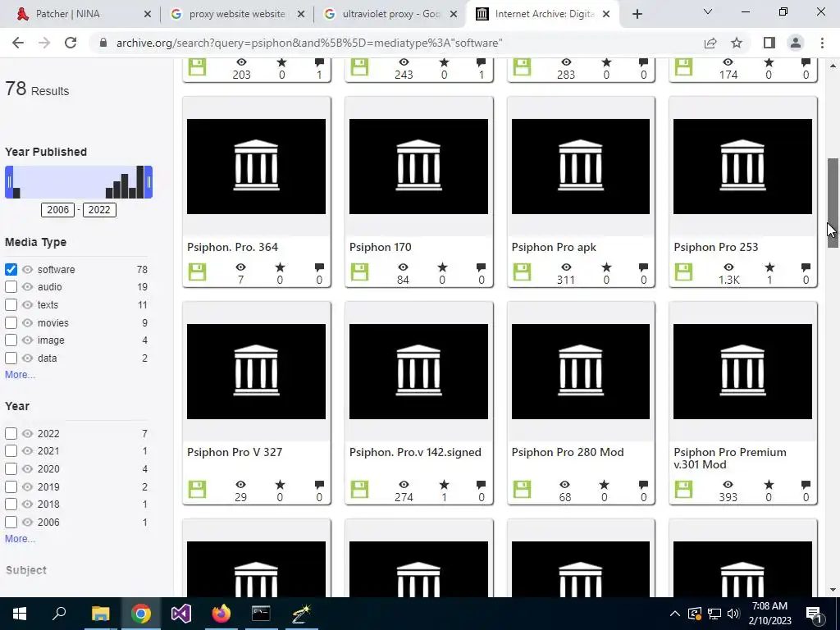Click star icon on Psiphon. Pro.v 142.signed card
The image size is (840, 630).
click(444, 484)
